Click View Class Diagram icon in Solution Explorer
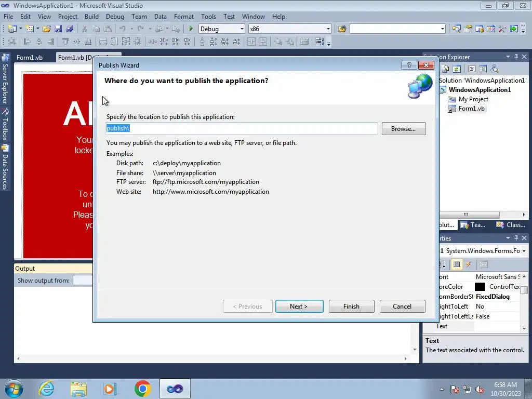Screen dimensions: 532x399 tap(495, 69)
